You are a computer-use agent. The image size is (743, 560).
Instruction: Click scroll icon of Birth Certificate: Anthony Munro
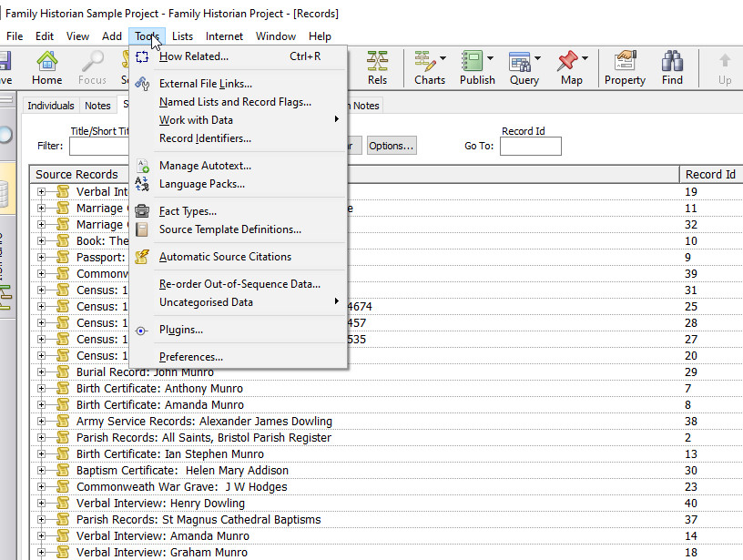(x=63, y=389)
